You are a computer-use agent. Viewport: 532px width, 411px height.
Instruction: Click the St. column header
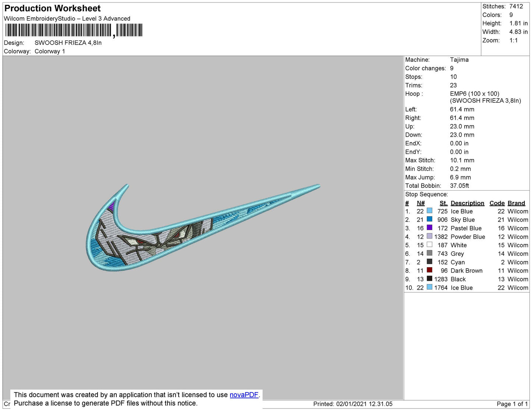coord(443,203)
